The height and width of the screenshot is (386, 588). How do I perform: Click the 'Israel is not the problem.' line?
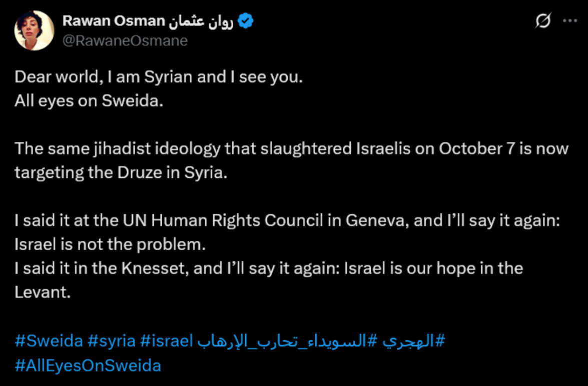110,244
